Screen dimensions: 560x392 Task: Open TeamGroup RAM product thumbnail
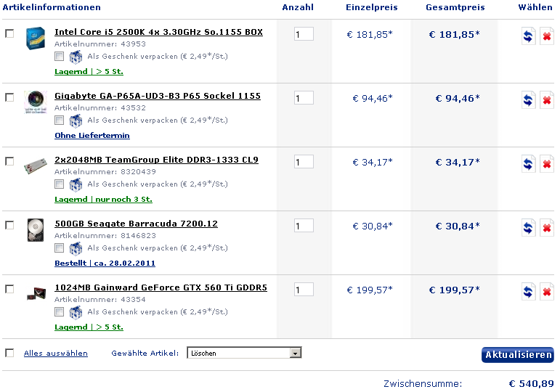[36, 166]
